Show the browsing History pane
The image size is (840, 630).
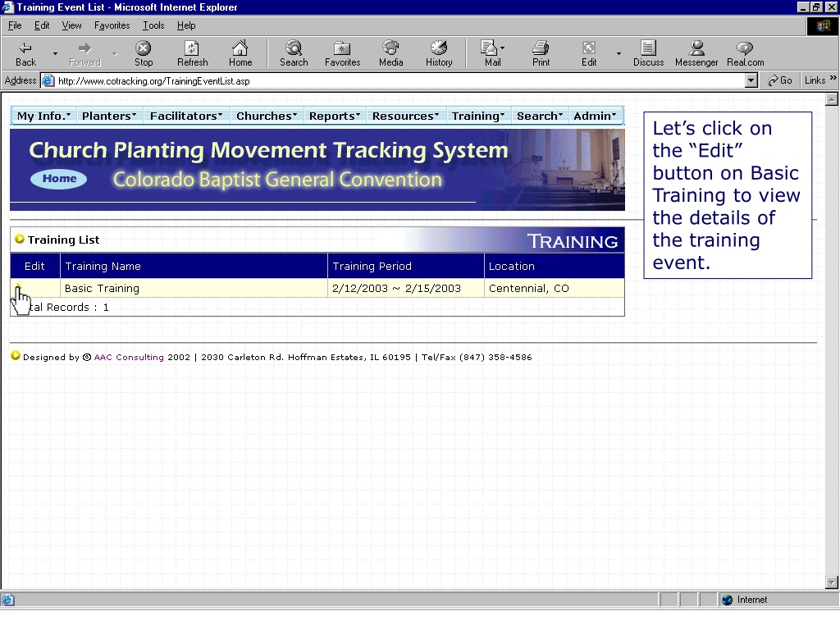[x=439, y=53]
